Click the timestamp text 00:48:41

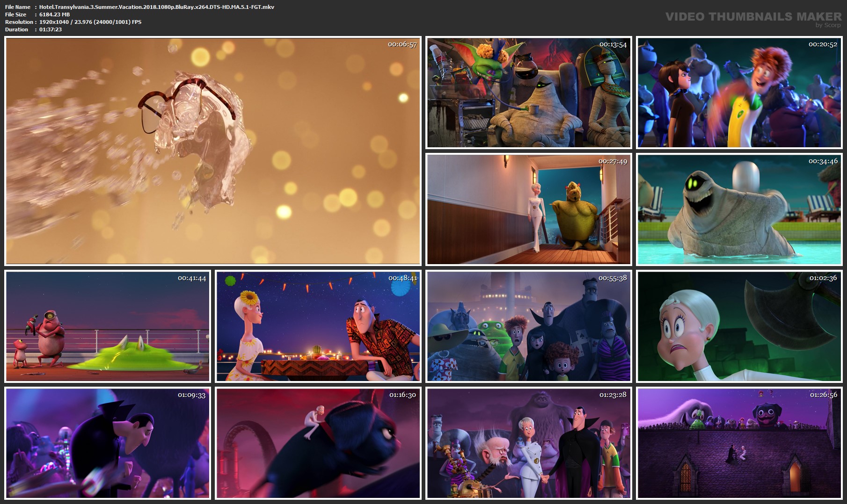click(402, 278)
